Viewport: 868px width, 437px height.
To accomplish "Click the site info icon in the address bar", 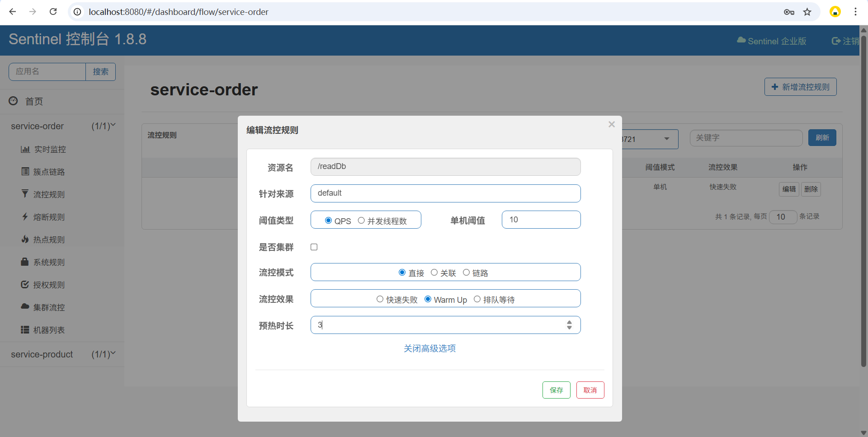I will click(x=77, y=12).
